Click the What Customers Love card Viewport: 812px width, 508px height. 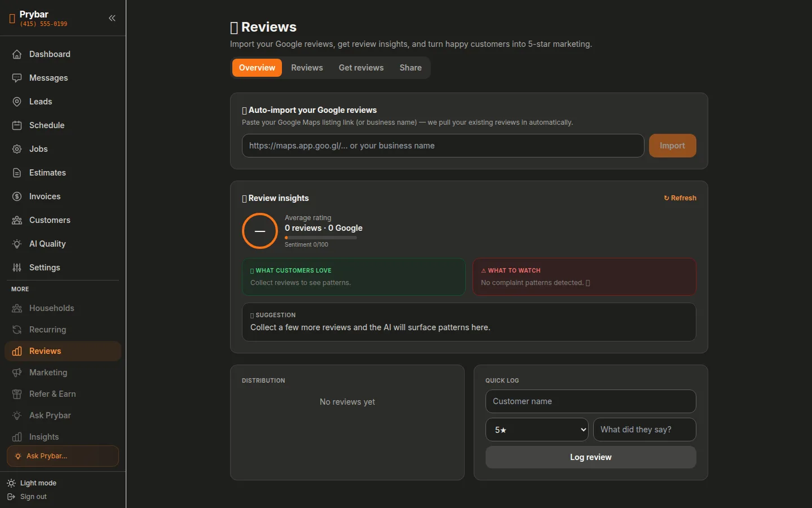(x=354, y=277)
